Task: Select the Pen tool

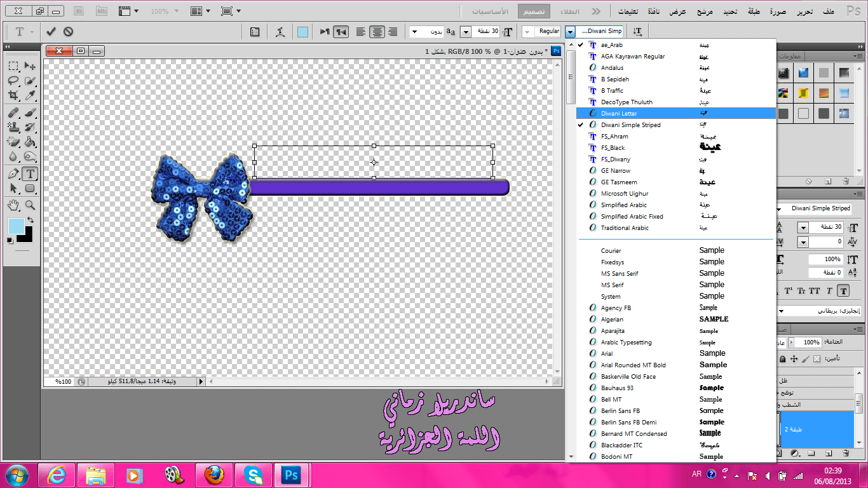Action: (13, 174)
